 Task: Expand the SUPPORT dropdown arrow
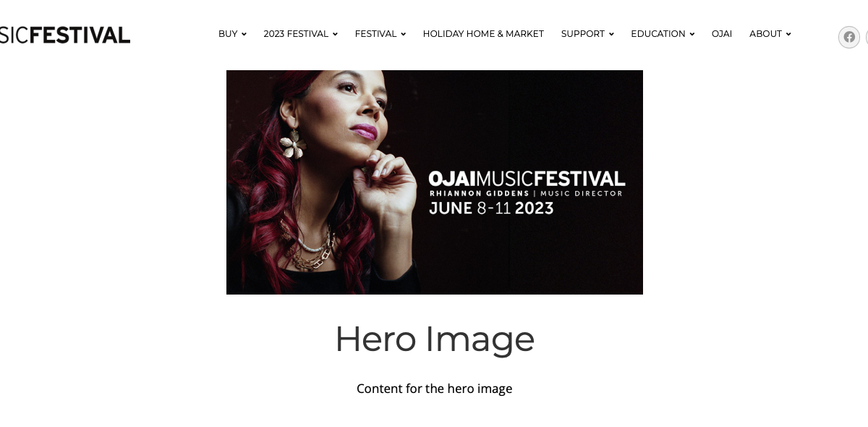pyautogui.click(x=611, y=34)
